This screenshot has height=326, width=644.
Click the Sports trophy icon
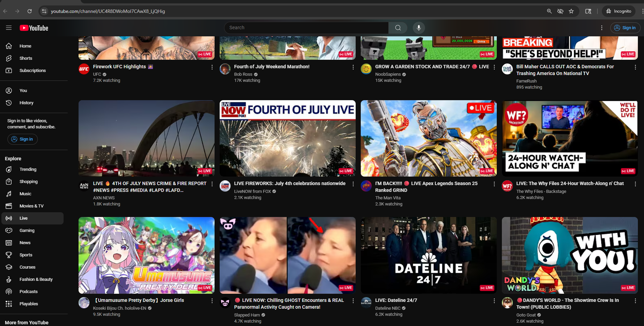(x=9, y=255)
